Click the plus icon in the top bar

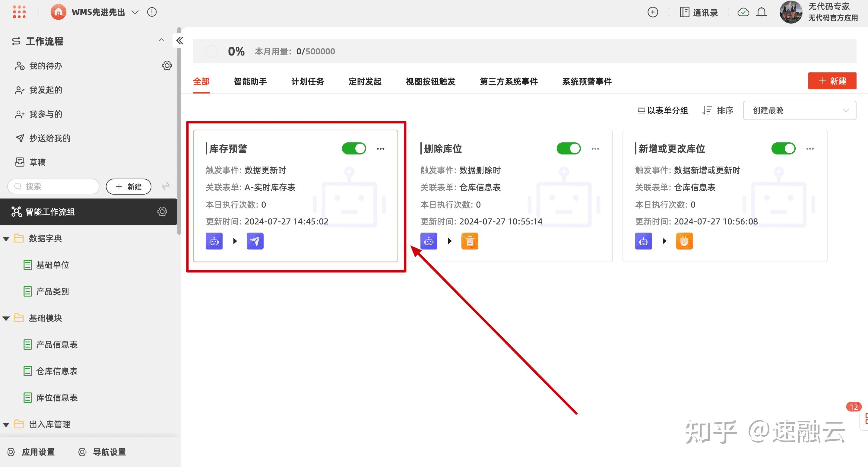coord(653,12)
